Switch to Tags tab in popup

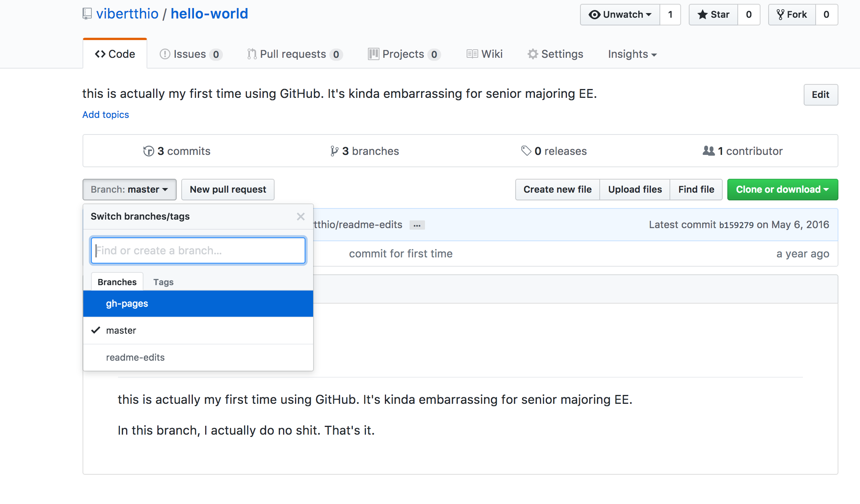click(x=164, y=282)
